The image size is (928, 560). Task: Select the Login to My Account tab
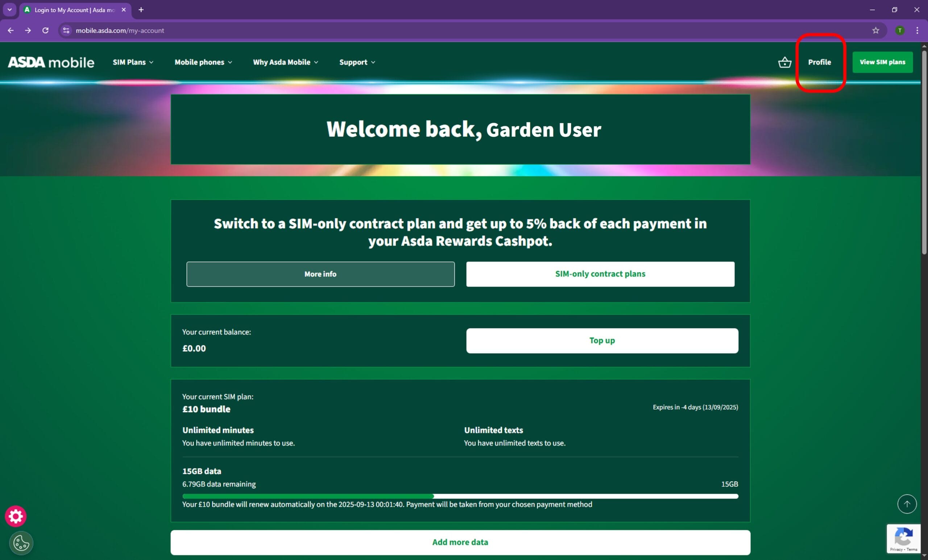pyautogui.click(x=75, y=10)
